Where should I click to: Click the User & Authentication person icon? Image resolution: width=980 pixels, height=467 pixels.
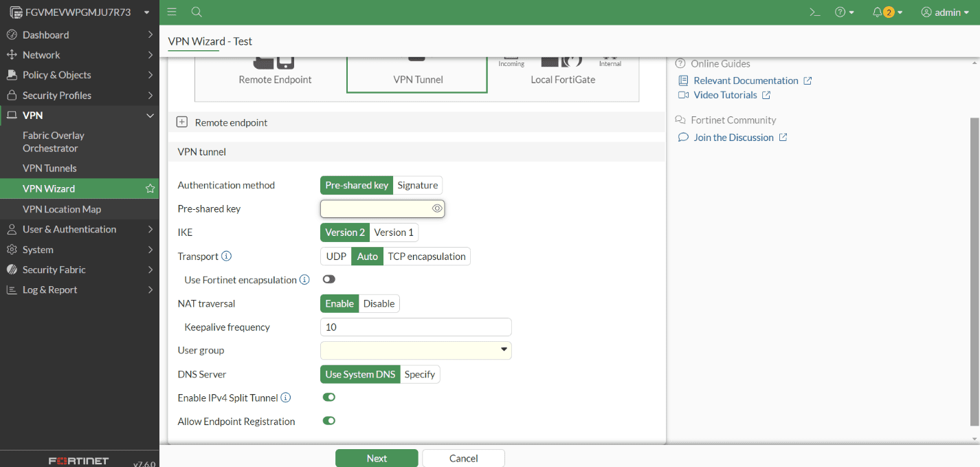(11, 229)
